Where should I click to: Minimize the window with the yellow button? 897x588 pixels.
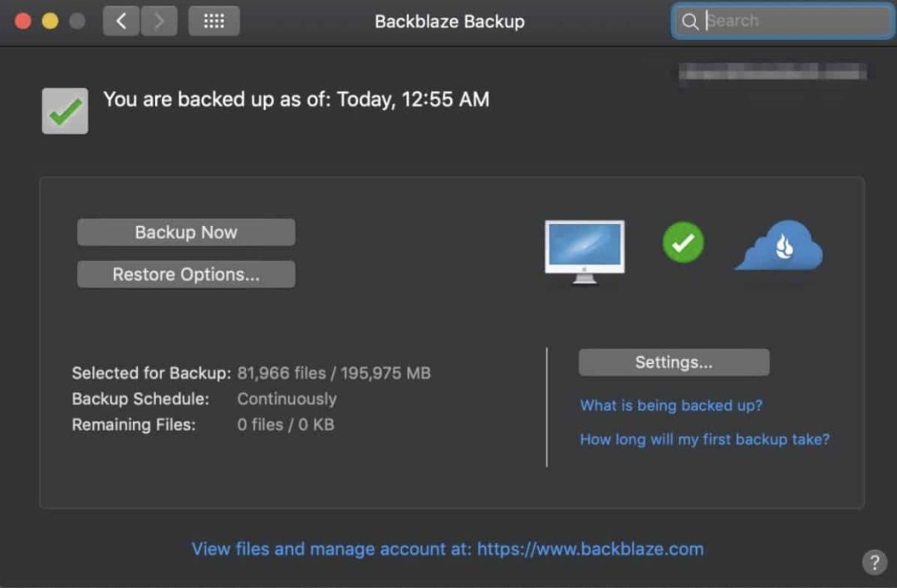(50, 22)
